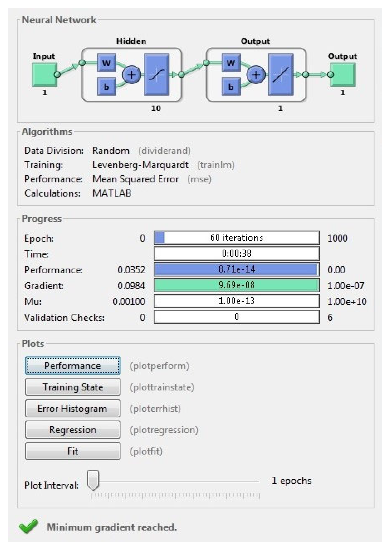Click the initial Mu value 0.00100

129,301
